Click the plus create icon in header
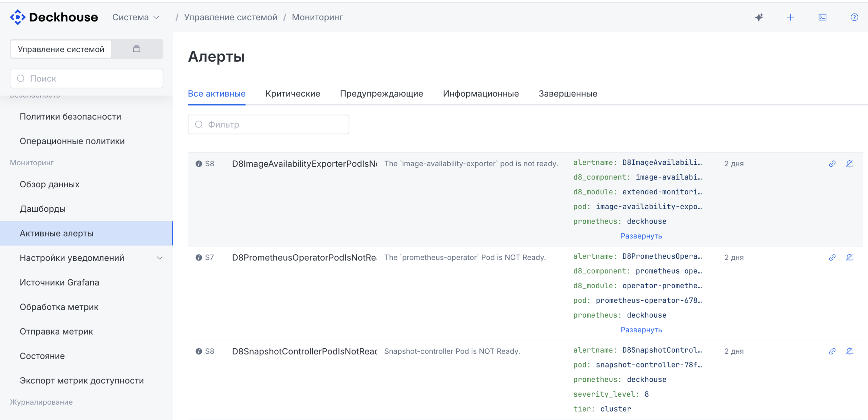Viewport: 868px width, 420px height. coord(790,17)
